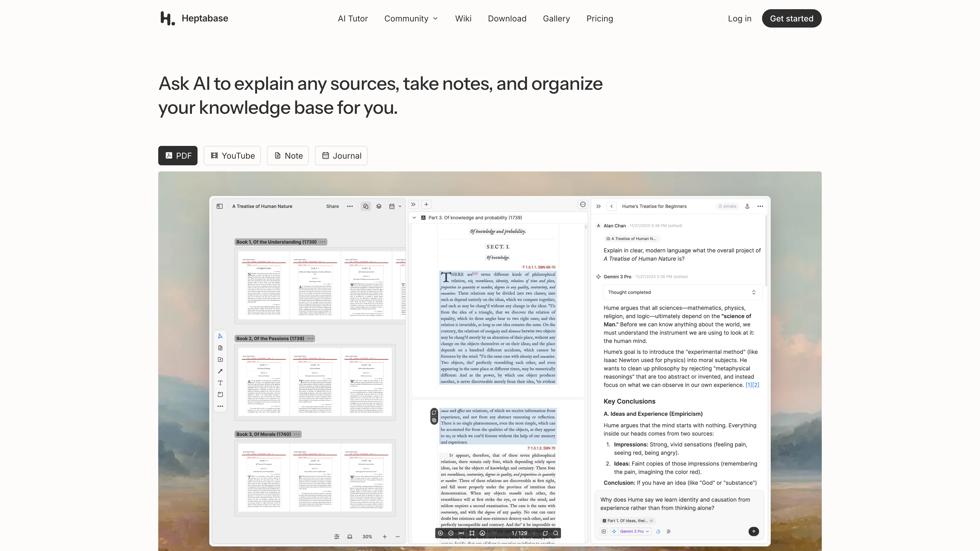Click the 30% zoom level
Image resolution: width=980 pixels, height=551 pixels.
coord(367,536)
